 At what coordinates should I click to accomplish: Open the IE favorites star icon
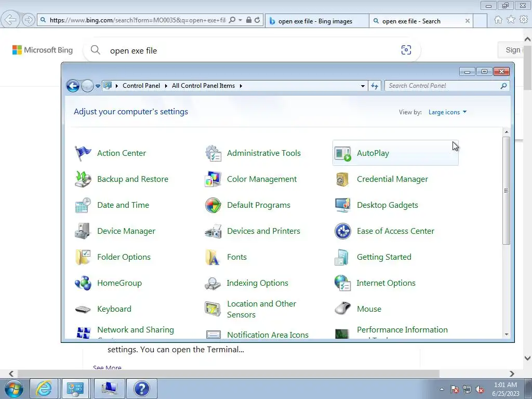pos(511,20)
